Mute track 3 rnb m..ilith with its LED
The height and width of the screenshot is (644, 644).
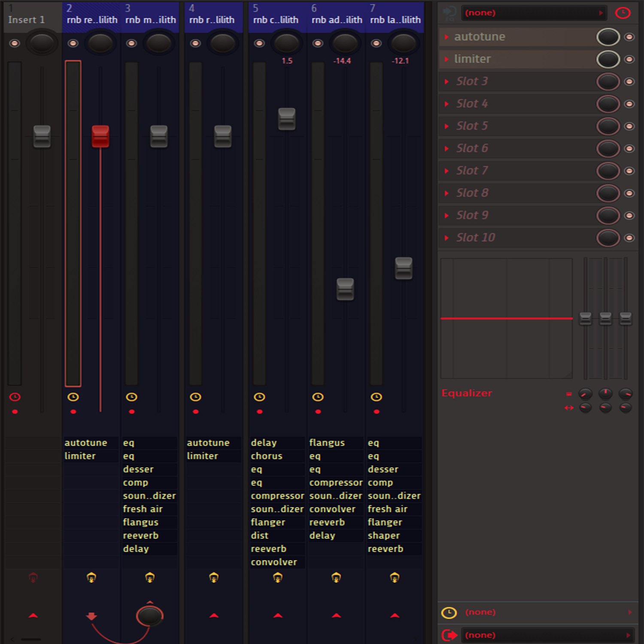point(131,43)
